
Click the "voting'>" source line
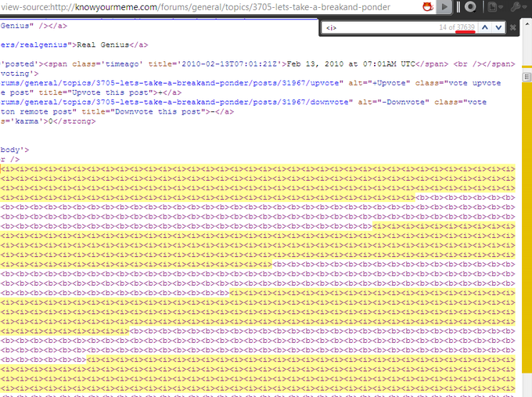(20, 74)
